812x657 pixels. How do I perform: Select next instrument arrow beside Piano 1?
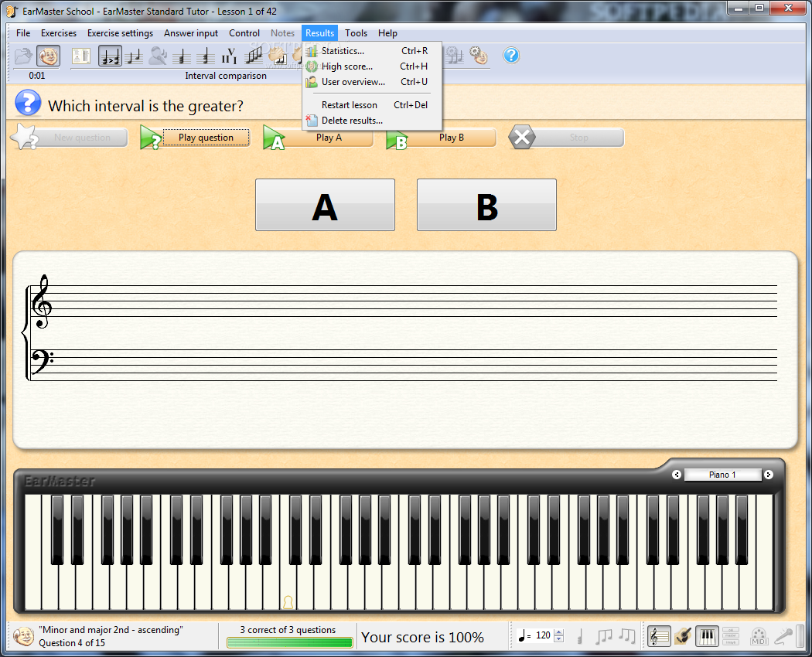coord(769,475)
